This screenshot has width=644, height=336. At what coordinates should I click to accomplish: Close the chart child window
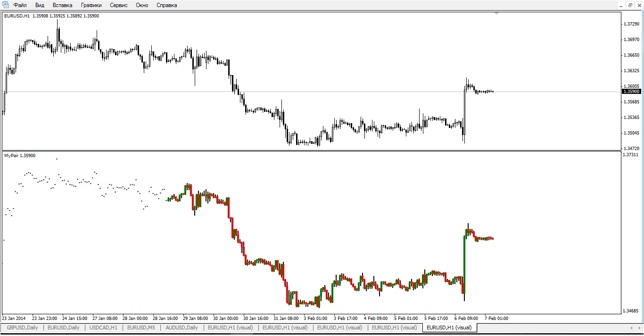[x=639, y=5]
